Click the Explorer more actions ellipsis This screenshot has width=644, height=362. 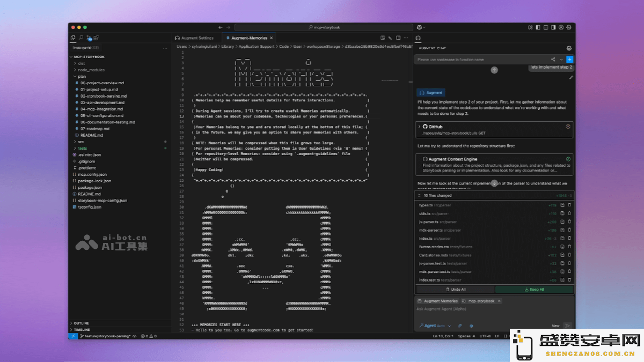pos(166,47)
